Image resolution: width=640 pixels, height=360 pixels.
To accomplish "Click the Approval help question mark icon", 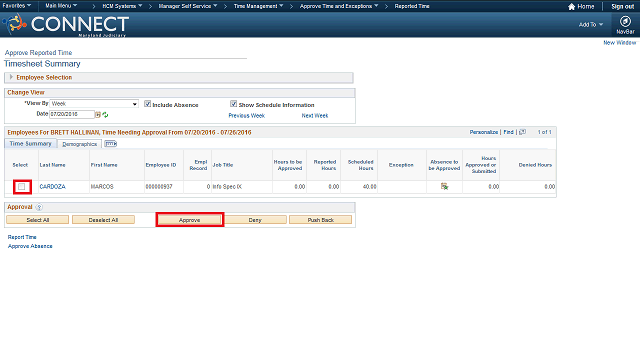I will pos(39,207).
